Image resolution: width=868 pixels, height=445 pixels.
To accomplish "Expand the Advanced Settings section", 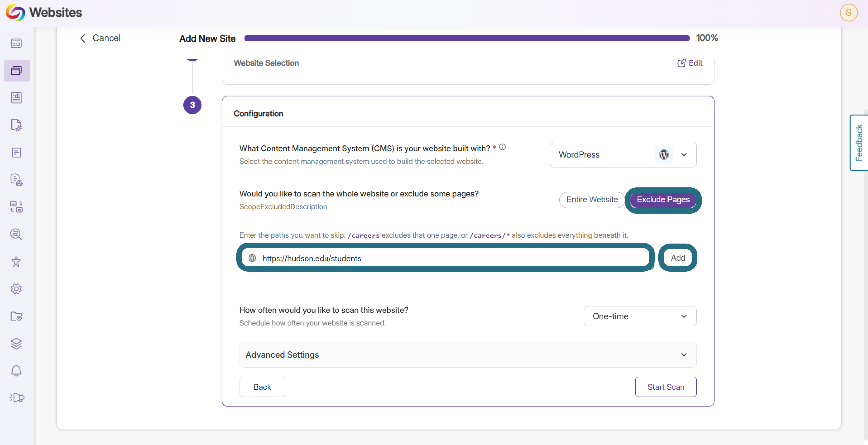I will pos(468,355).
